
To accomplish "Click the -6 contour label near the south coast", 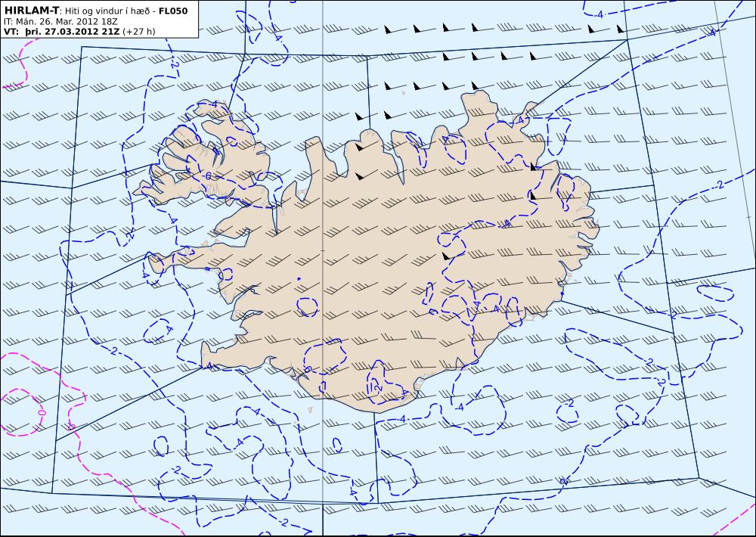I will [x=307, y=370].
